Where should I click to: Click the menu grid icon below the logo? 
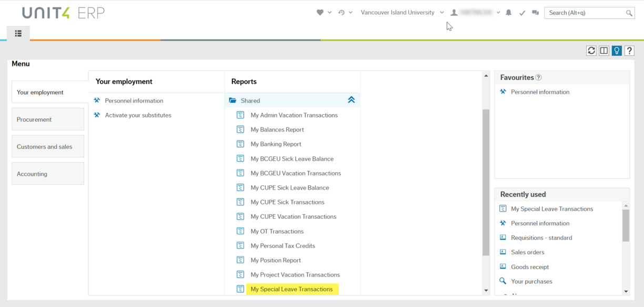coord(18,33)
